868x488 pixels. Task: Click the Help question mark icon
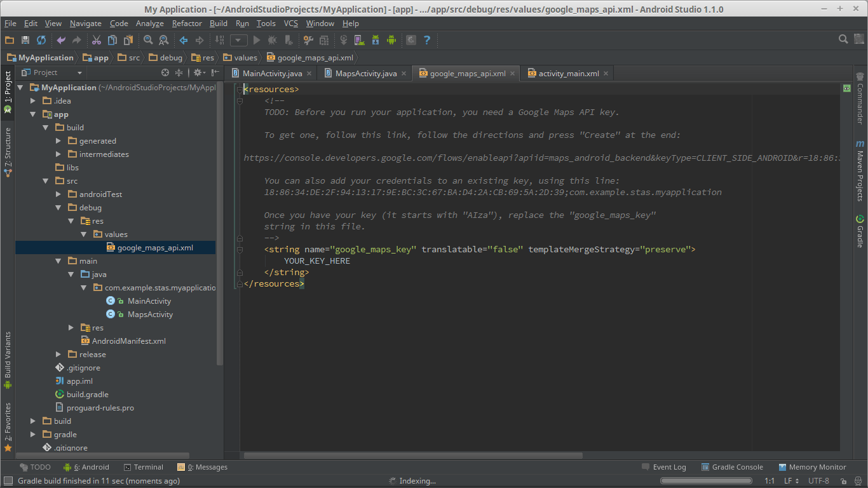(x=427, y=40)
